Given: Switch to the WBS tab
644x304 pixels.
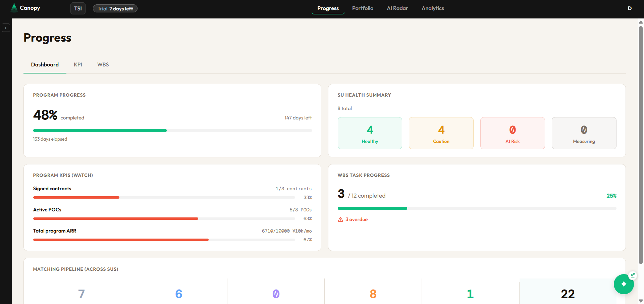Looking at the screenshot, I should [x=103, y=64].
